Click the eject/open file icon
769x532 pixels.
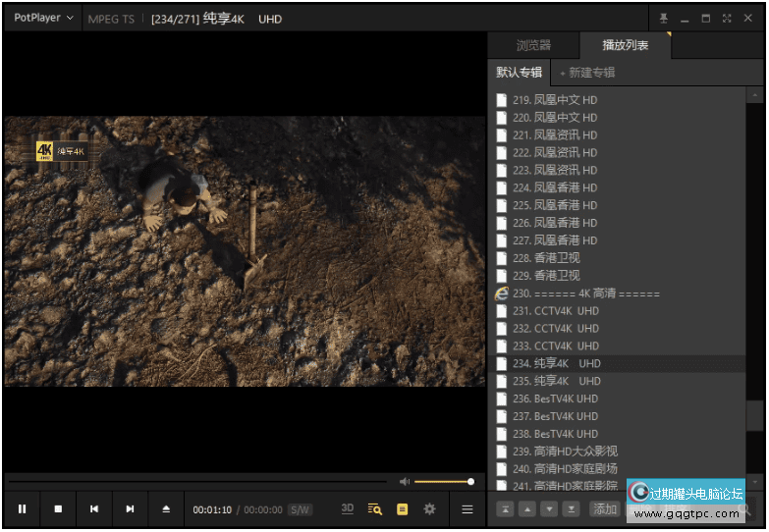click(166, 509)
